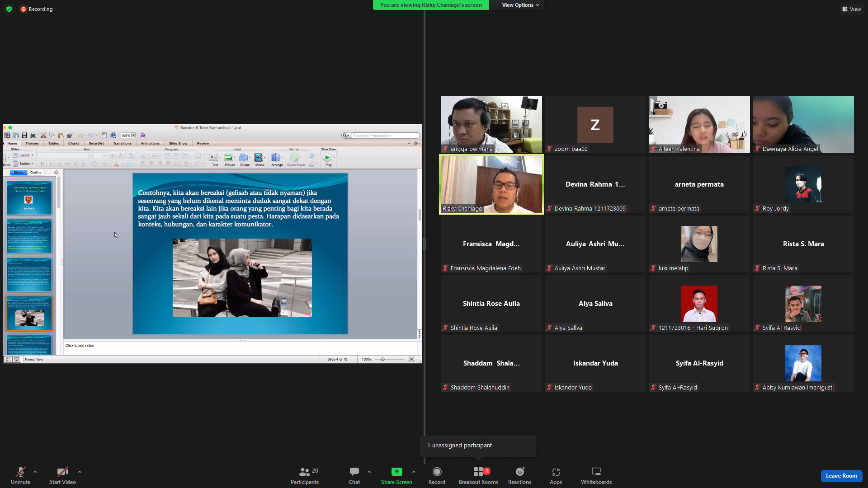868x488 pixels.
Task: Select Aileen Valentina's video tile
Action: 699,125
